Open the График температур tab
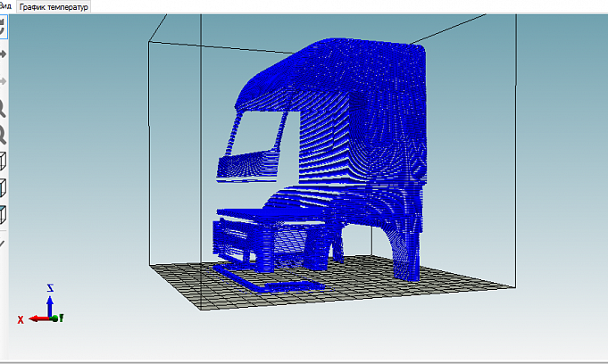This screenshot has height=364, width=608. click(x=54, y=7)
